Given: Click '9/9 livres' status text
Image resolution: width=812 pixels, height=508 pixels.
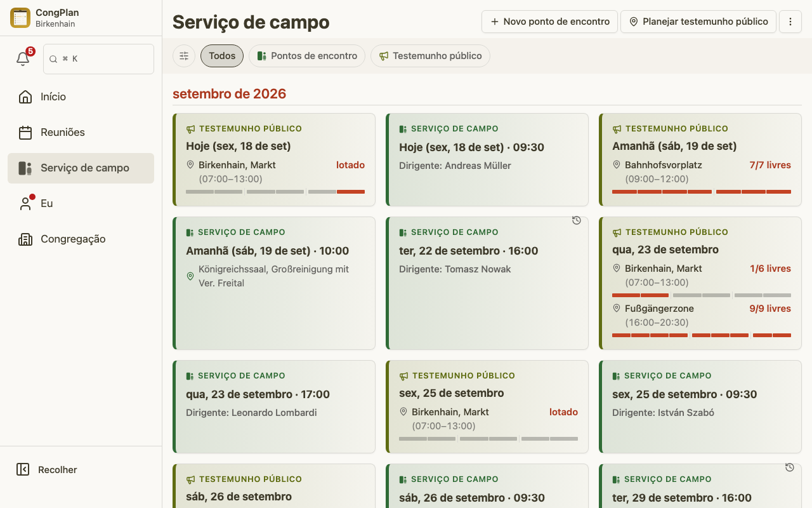Looking at the screenshot, I should [770, 309].
